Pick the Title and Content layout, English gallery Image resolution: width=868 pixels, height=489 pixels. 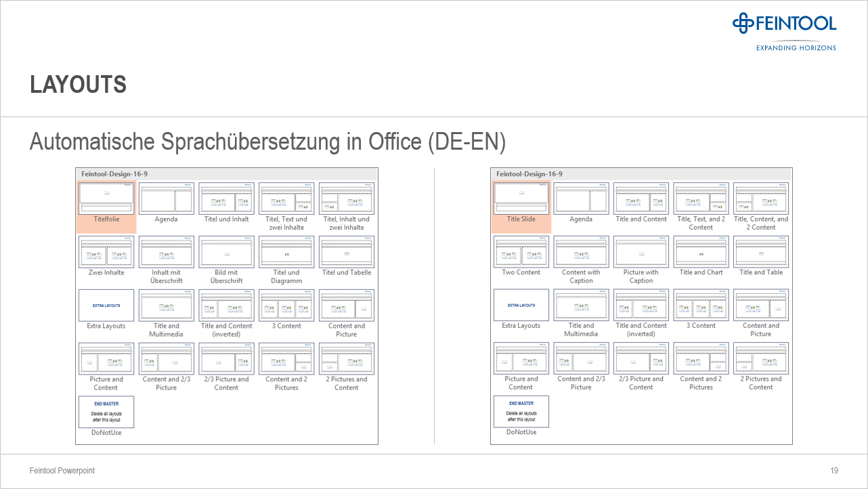(x=641, y=198)
